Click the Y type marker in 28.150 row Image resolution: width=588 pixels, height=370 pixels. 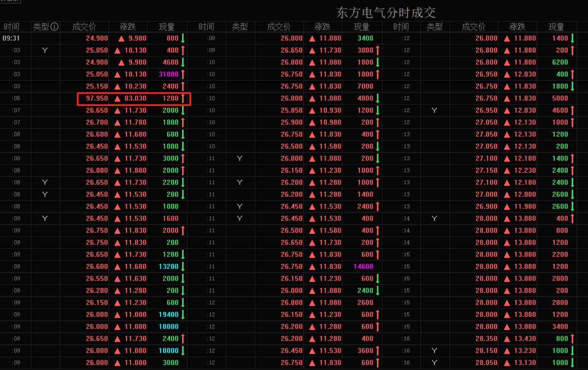point(434,351)
